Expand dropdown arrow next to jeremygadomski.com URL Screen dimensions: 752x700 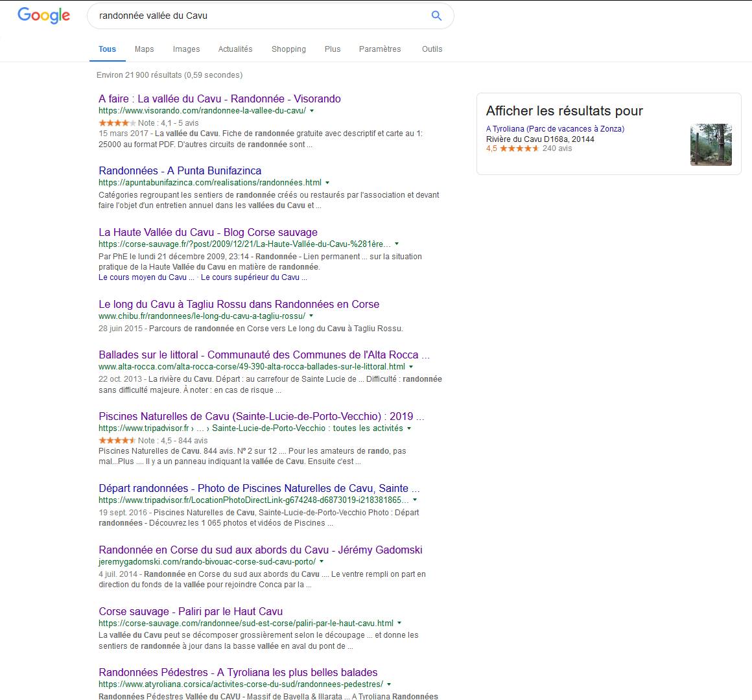(322, 561)
